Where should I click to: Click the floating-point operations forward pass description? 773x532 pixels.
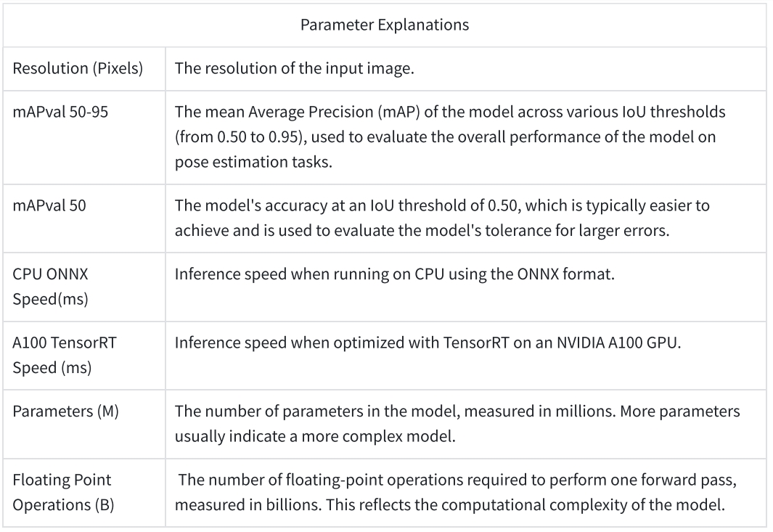click(x=456, y=493)
